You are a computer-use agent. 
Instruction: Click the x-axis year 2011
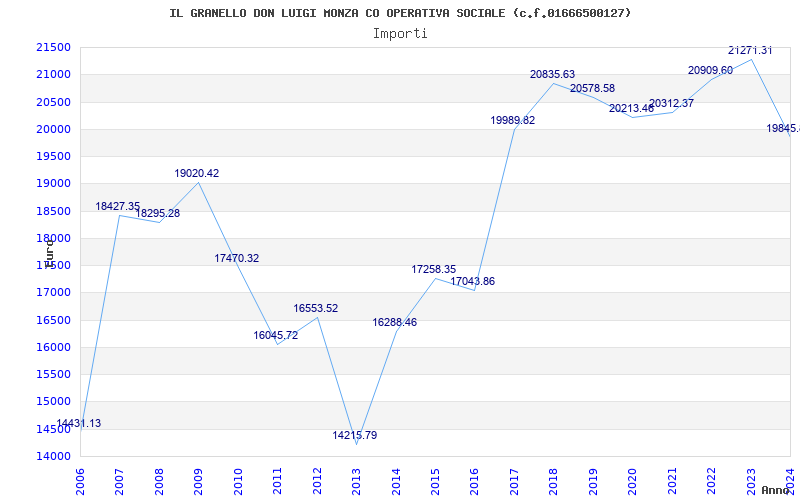pos(278,482)
